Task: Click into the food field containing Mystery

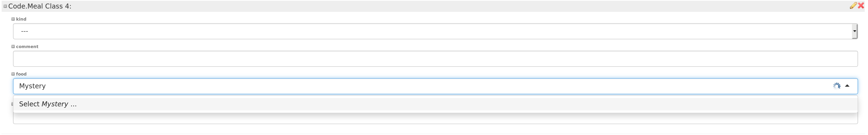Action: coord(421,86)
